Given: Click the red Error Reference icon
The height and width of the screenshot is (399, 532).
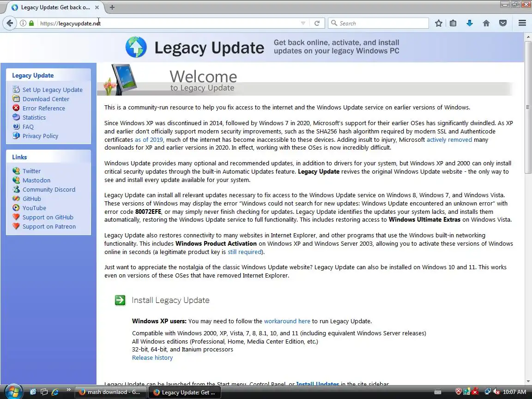Looking at the screenshot, I should tap(16, 108).
